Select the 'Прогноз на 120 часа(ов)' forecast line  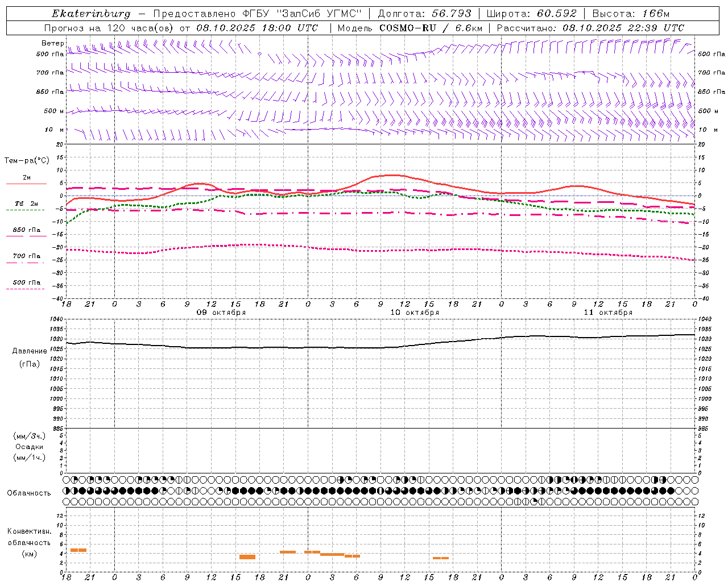coord(109,28)
